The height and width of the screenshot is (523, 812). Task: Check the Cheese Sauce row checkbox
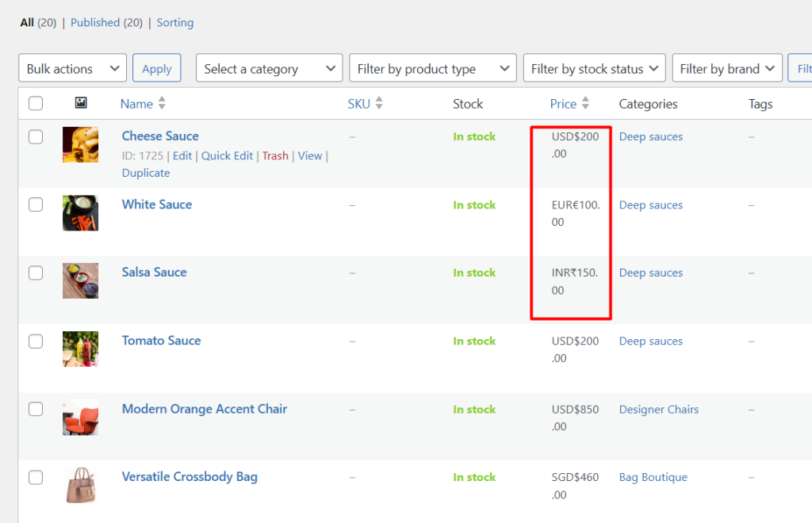[x=36, y=136]
